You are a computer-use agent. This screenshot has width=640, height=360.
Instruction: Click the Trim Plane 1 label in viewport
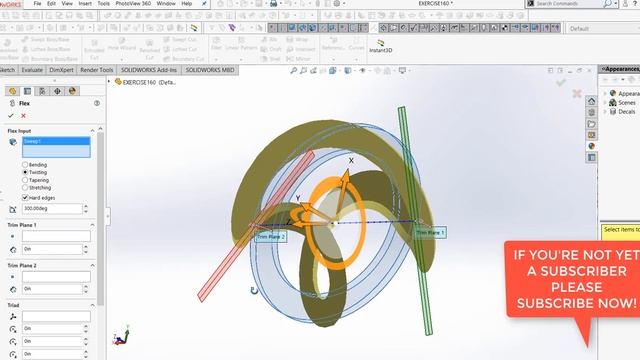(430, 233)
